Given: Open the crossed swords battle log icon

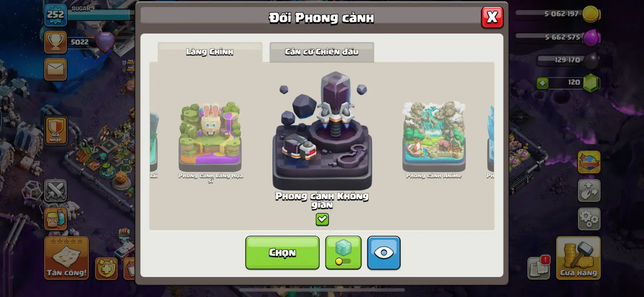Looking at the screenshot, I should (56, 191).
